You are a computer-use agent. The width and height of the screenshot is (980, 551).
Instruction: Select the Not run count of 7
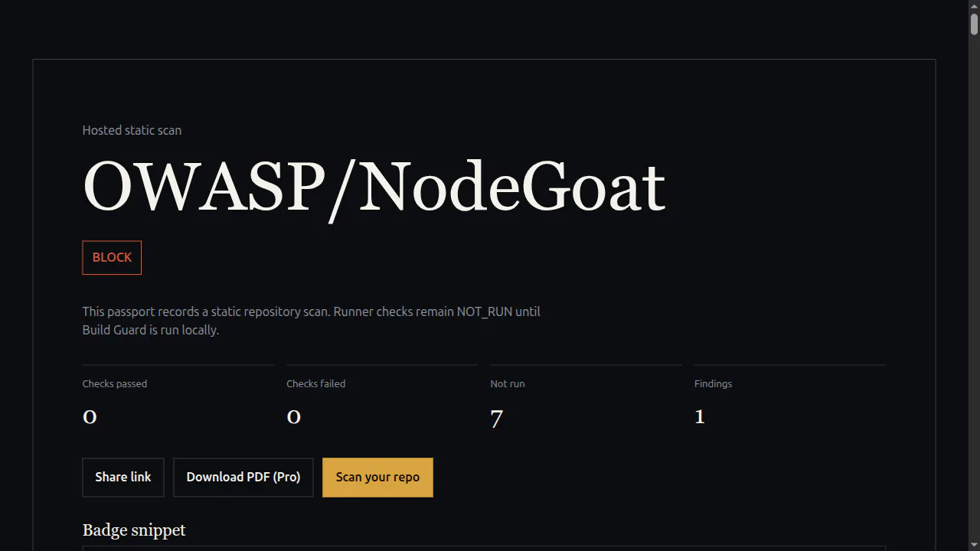click(x=497, y=419)
